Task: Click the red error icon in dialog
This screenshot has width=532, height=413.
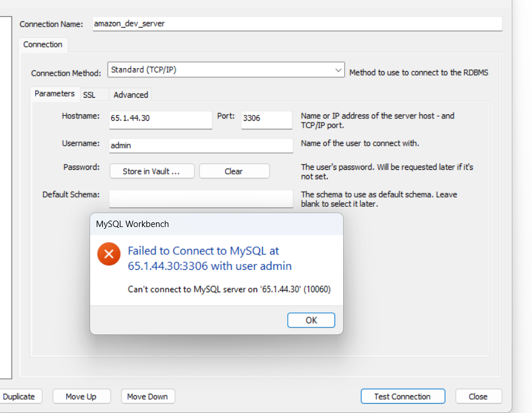Action: tap(109, 254)
